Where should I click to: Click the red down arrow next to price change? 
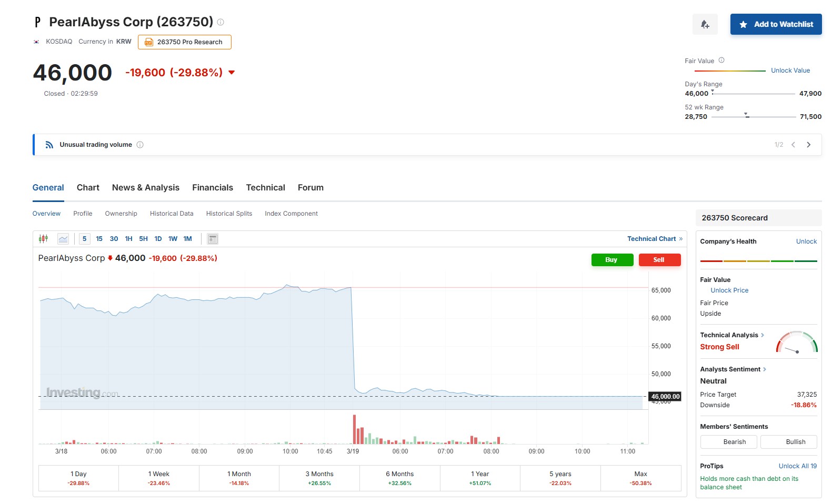coord(232,73)
